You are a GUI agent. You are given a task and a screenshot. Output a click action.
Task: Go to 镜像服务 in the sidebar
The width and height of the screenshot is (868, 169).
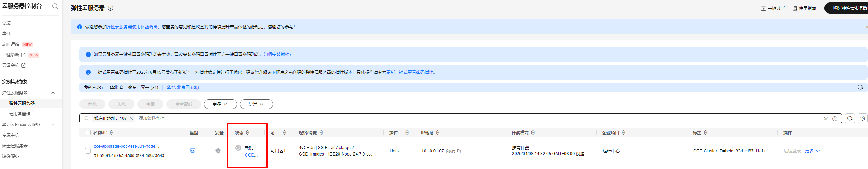11,157
